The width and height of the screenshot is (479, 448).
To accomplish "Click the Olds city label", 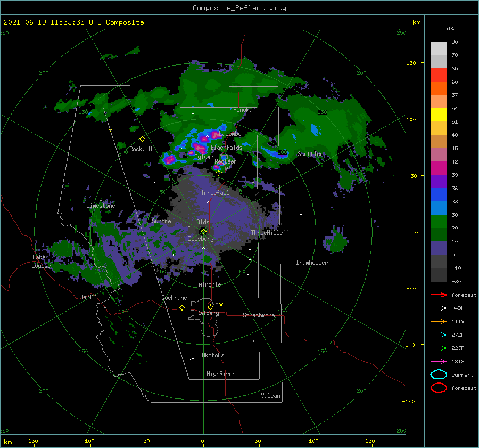I will coord(203,222).
